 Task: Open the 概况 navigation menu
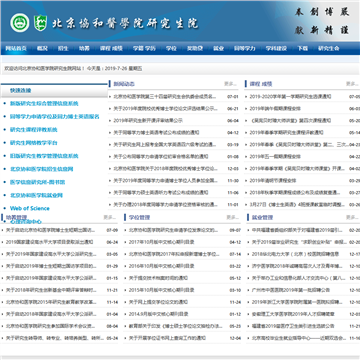click(x=42, y=48)
